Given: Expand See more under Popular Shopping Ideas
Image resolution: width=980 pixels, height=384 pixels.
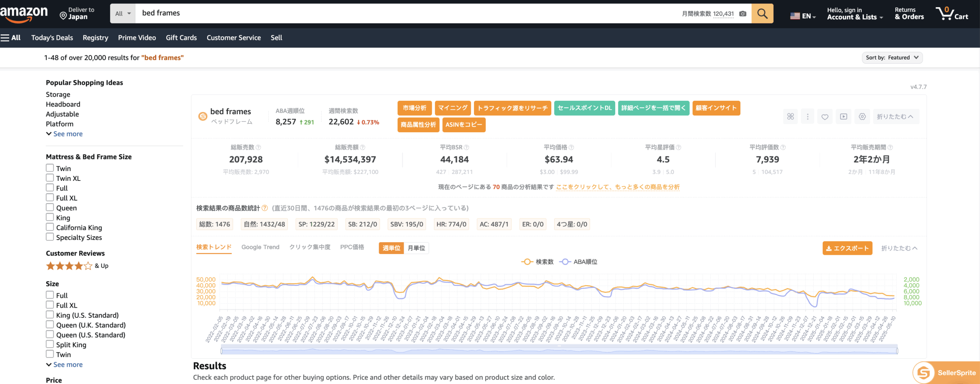Looking at the screenshot, I should pyautogui.click(x=64, y=134).
